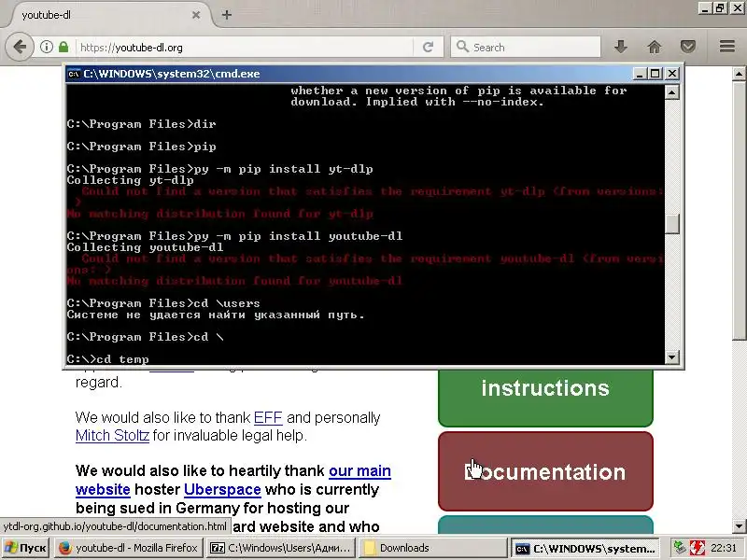Follow the Uberspace link
This screenshot has width=747, height=560.
click(222, 489)
